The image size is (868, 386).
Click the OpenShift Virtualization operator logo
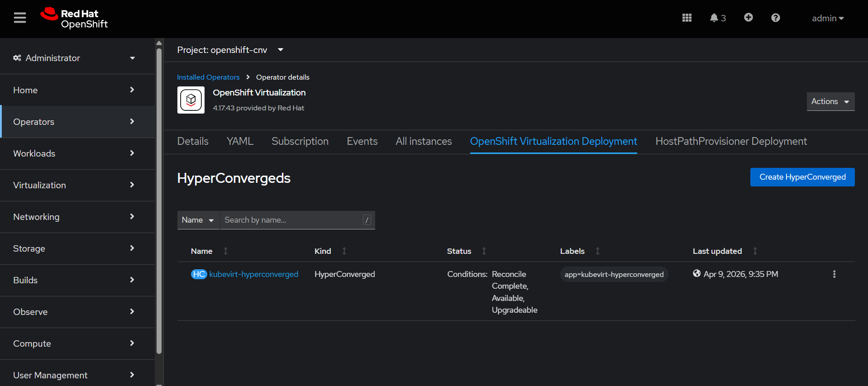click(x=191, y=100)
